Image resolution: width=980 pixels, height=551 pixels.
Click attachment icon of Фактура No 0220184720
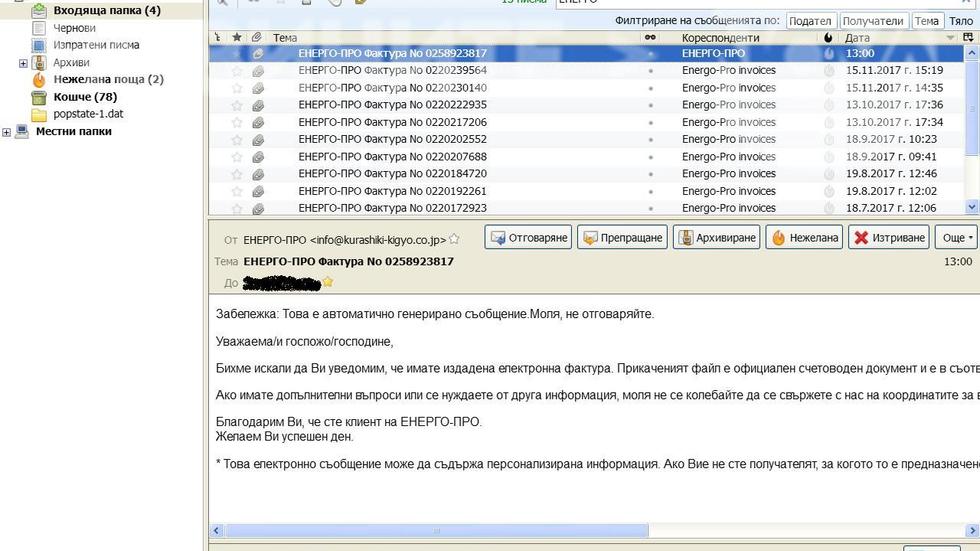point(258,174)
